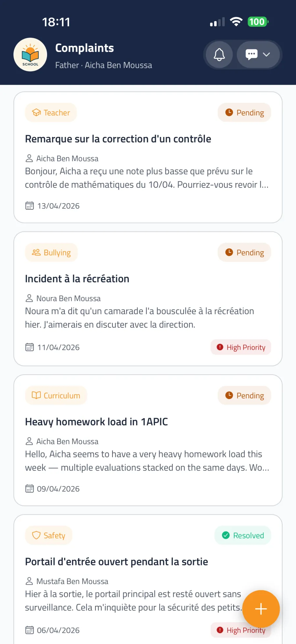Tap the chat messages icon
Image resolution: width=296 pixels, height=644 pixels.
point(252,55)
